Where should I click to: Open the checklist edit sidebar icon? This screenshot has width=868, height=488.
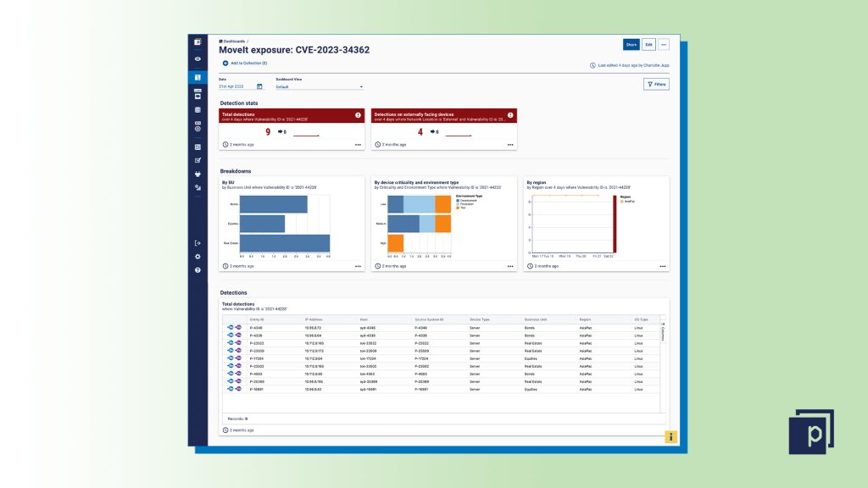(x=198, y=160)
